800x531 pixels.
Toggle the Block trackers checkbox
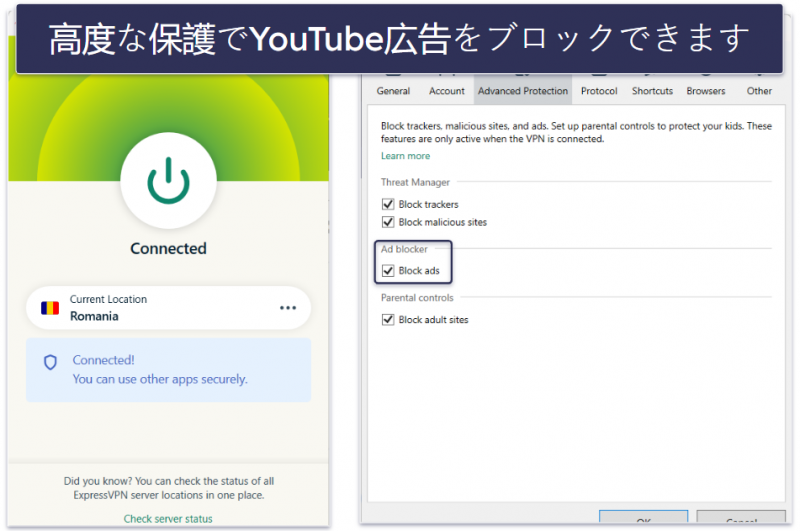(388, 204)
